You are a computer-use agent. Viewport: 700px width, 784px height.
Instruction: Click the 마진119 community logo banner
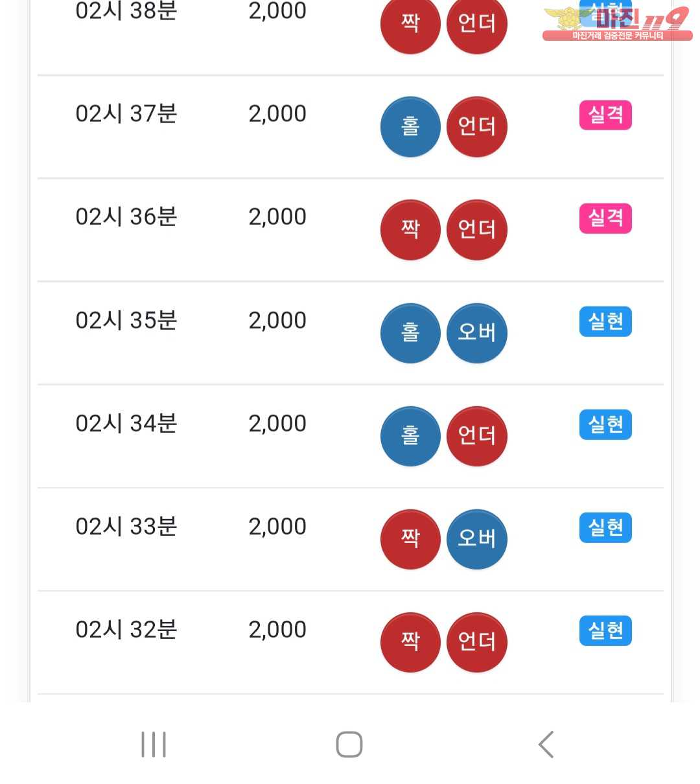pos(616,23)
